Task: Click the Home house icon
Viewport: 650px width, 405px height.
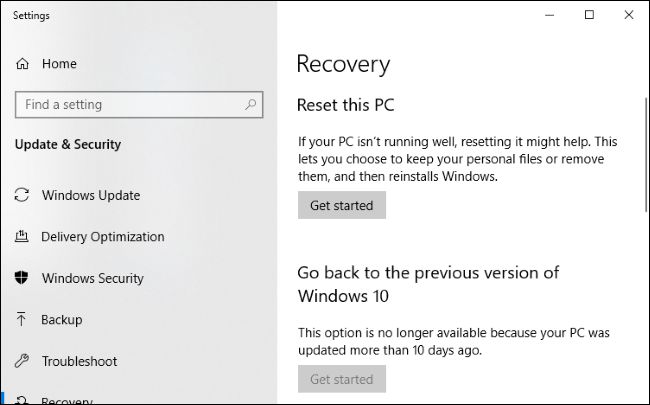Action: coord(22,64)
